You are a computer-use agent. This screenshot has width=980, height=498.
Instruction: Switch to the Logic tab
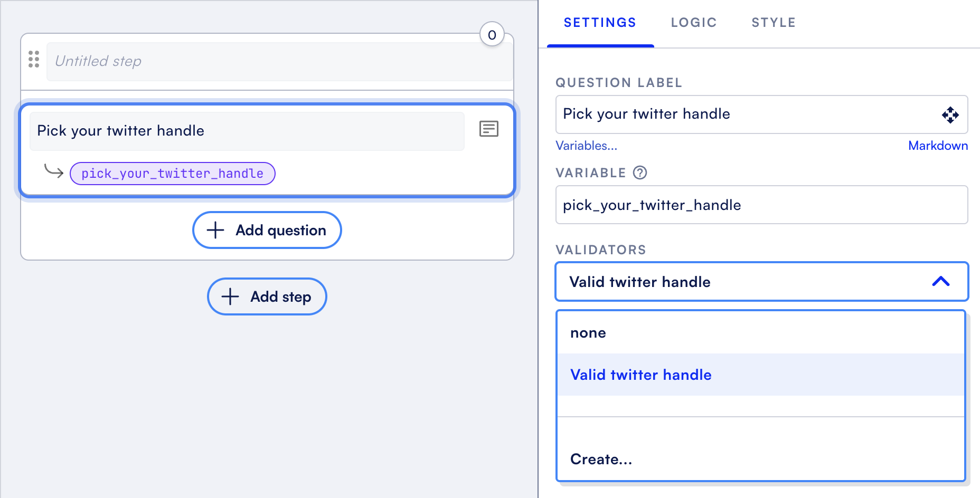pos(694,23)
